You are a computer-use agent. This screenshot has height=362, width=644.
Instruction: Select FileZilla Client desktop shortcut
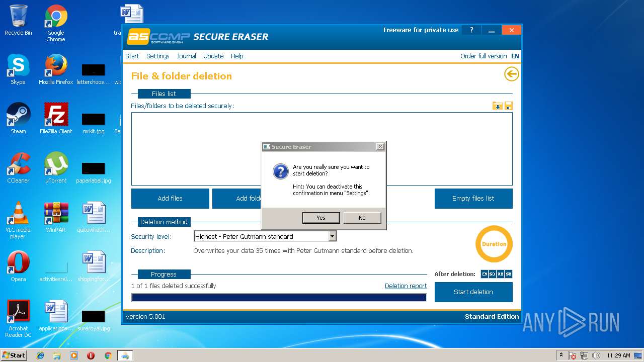coord(56,119)
